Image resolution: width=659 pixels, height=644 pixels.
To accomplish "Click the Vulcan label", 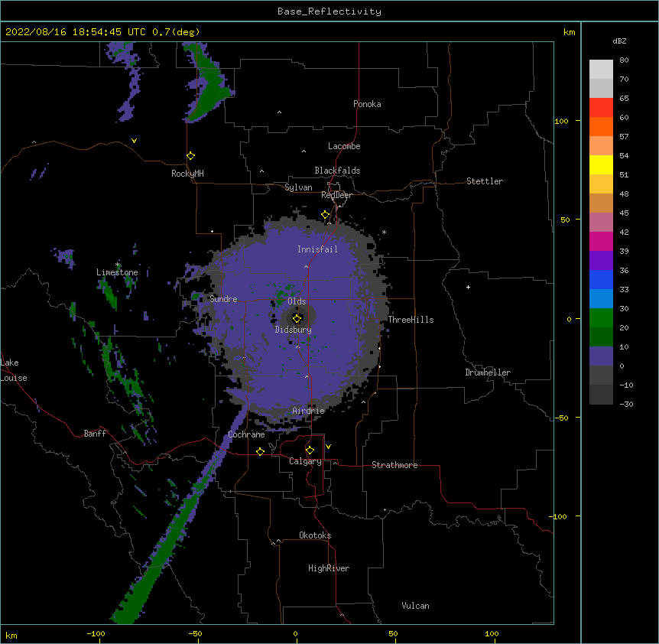I will coord(415,606).
